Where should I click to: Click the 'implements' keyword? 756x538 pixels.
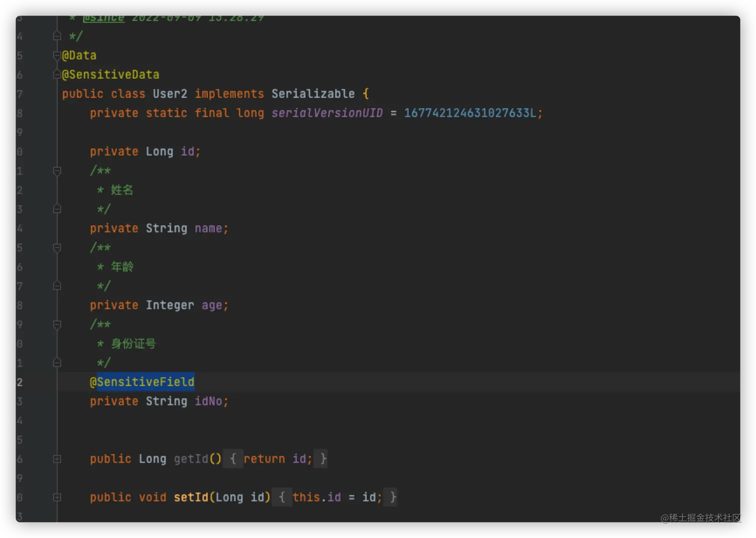pyautogui.click(x=229, y=94)
